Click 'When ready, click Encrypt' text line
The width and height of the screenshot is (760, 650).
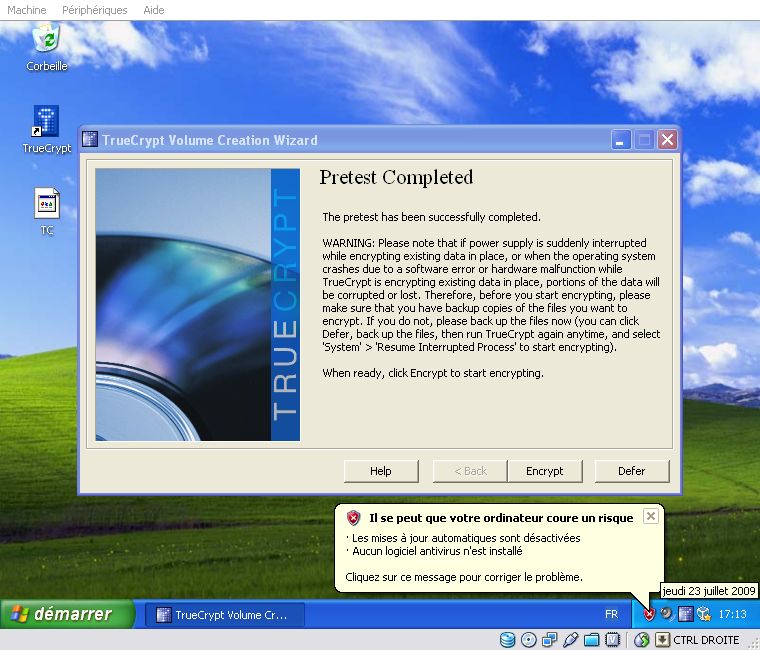pos(433,373)
